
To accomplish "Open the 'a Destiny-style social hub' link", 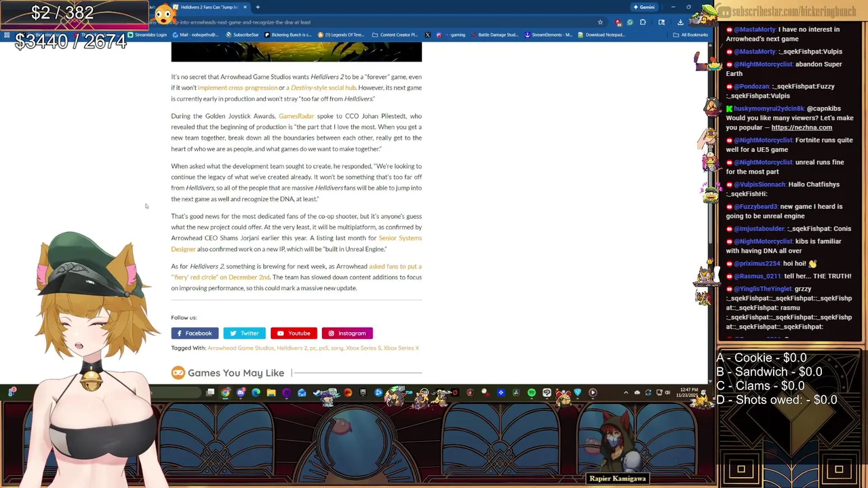I will (321, 87).
